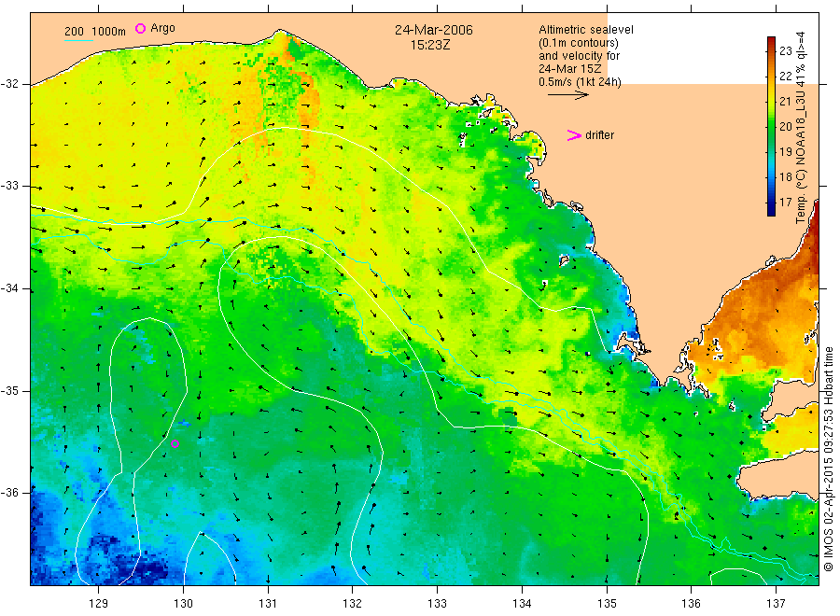
Task: Click the latitude label -32
Action: click(9, 84)
